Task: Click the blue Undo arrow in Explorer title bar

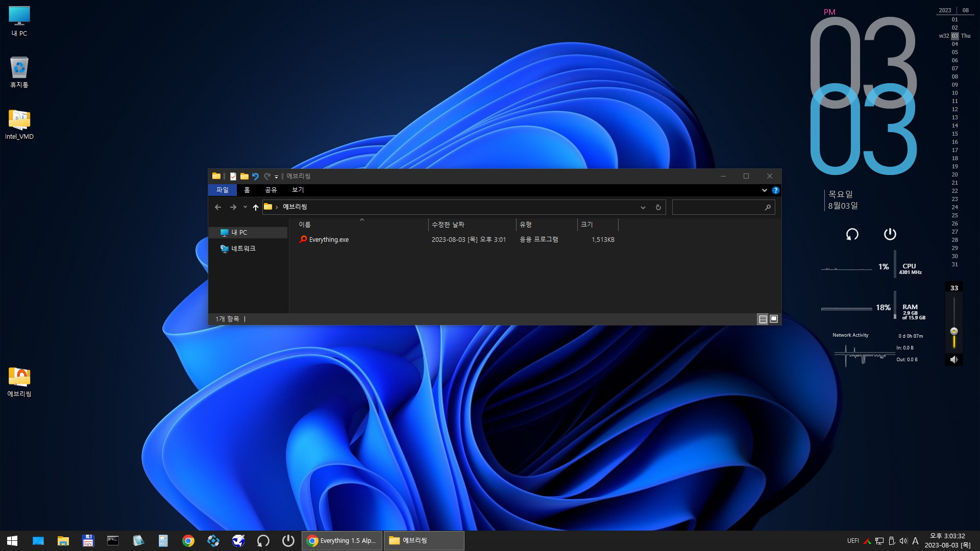Action: tap(256, 177)
